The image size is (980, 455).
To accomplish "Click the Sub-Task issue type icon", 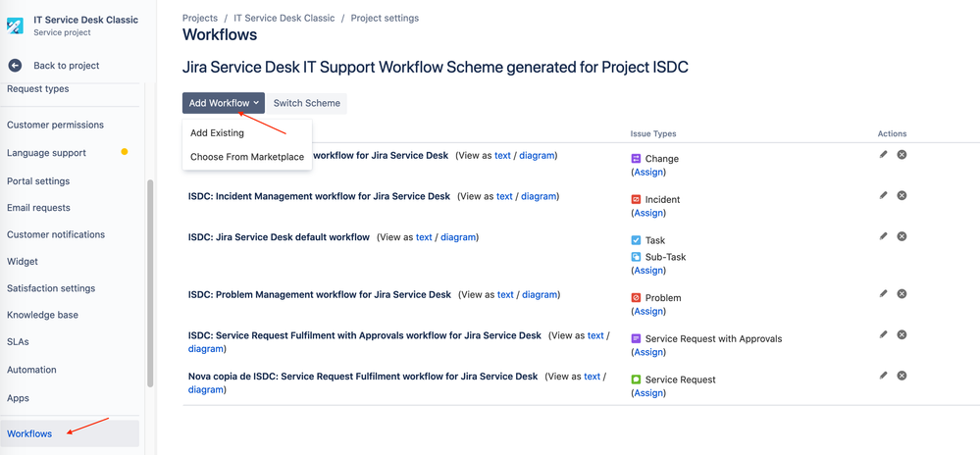I will point(637,256).
